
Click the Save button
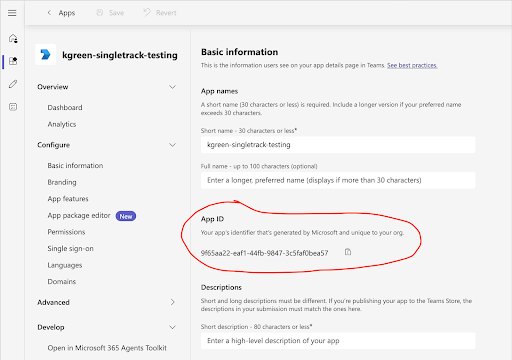110,13
